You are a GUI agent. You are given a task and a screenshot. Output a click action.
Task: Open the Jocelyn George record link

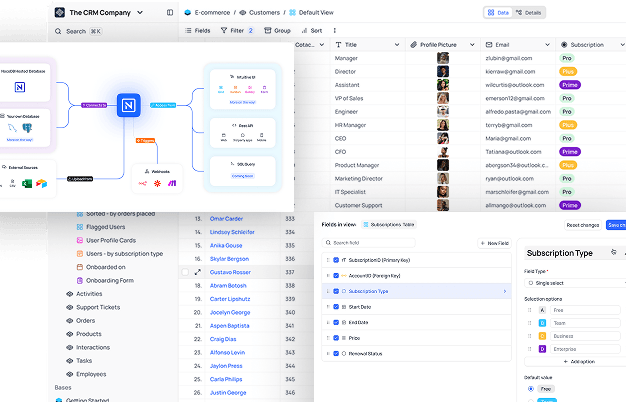[x=230, y=313]
